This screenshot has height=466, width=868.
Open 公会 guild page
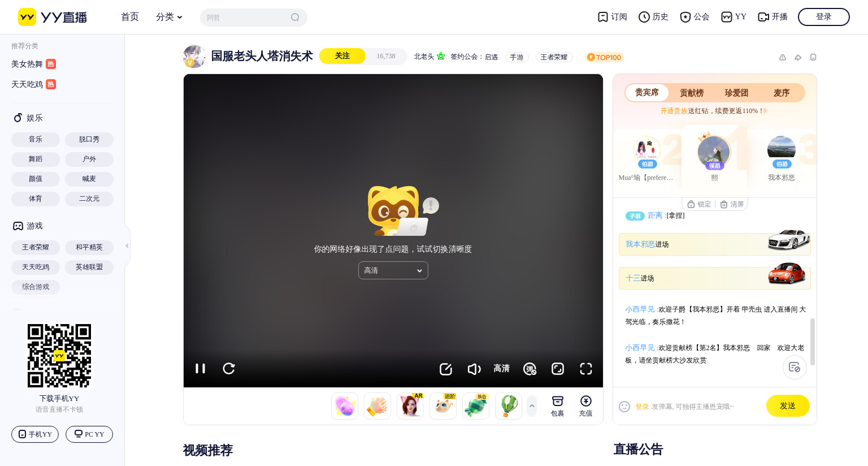[695, 17]
